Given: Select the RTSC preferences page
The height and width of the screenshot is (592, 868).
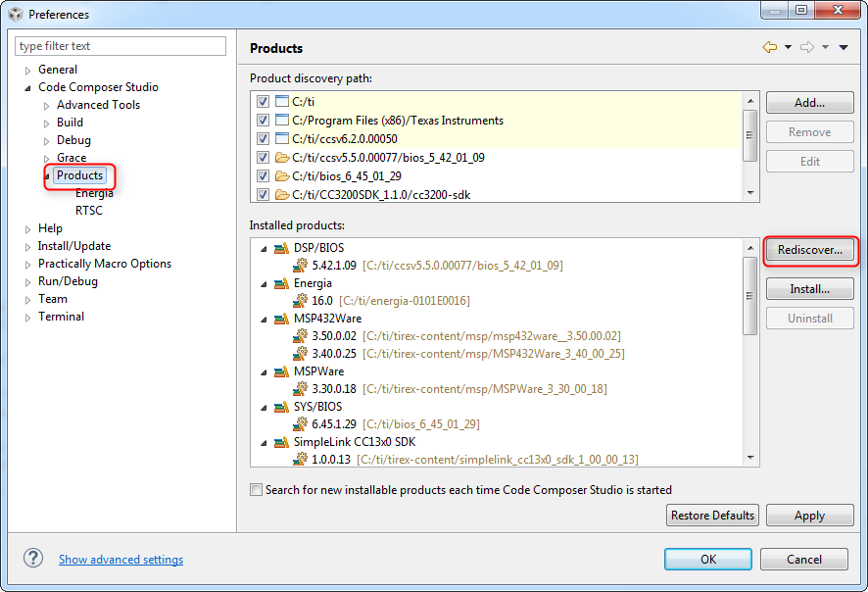Looking at the screenshot, I should pyautogui.click(x=88, y=211).
